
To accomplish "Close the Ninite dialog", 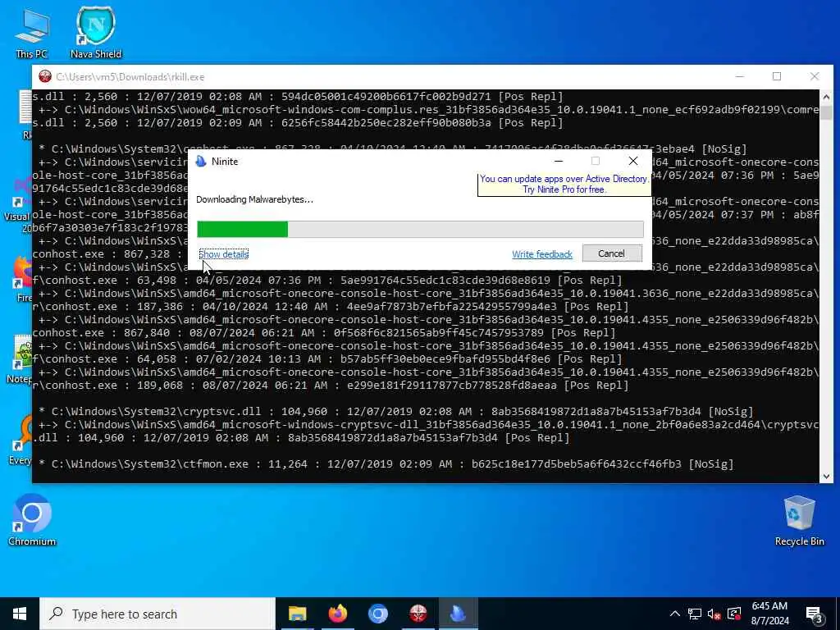I will 633,162.
